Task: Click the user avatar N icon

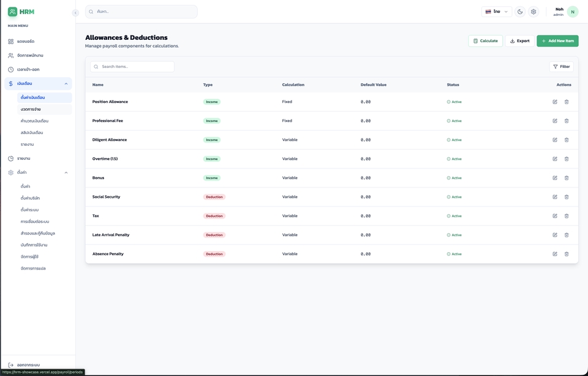Action: (x=573, y=12)
